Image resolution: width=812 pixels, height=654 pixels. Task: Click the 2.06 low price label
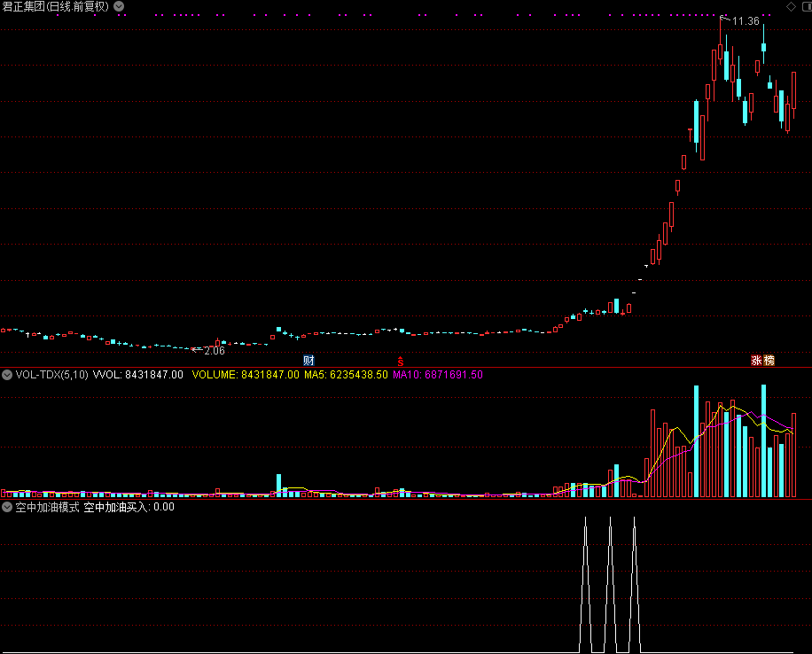click(215, 351)
